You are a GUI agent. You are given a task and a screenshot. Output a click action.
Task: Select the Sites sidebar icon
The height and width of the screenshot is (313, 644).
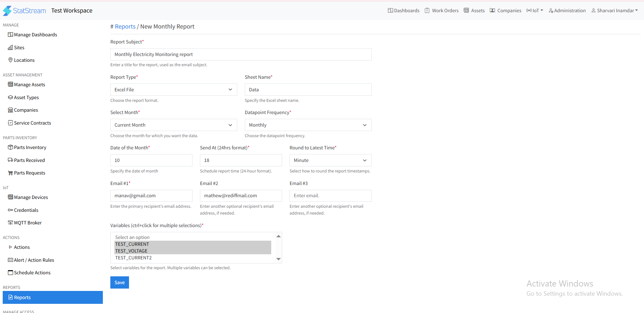(x=11, y=47)
